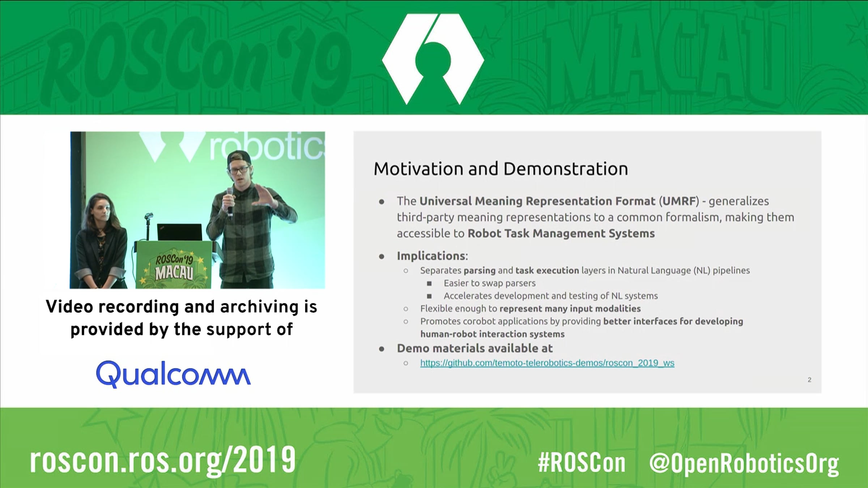
Task: Click the Video recording and archiving caption
Action: pyautogui.click(x=181, y=318)
